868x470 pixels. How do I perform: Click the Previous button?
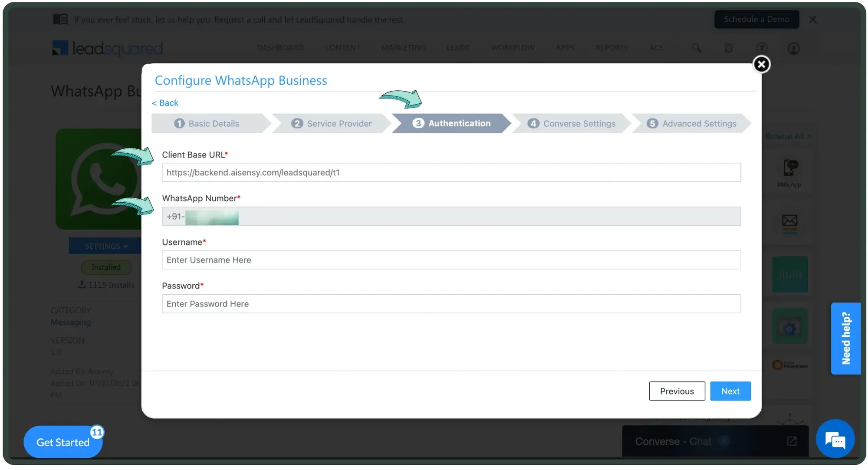coord(677,391)
